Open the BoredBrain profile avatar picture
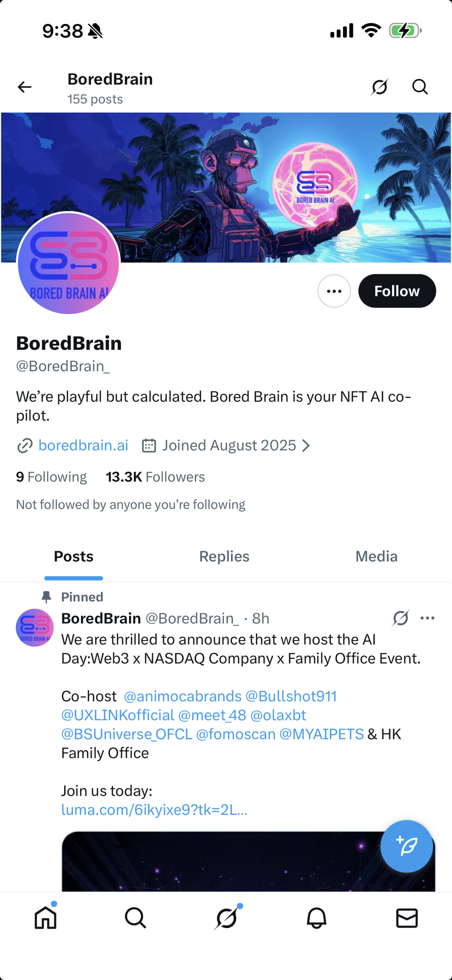The image size is (452, 980). (69, 264)
